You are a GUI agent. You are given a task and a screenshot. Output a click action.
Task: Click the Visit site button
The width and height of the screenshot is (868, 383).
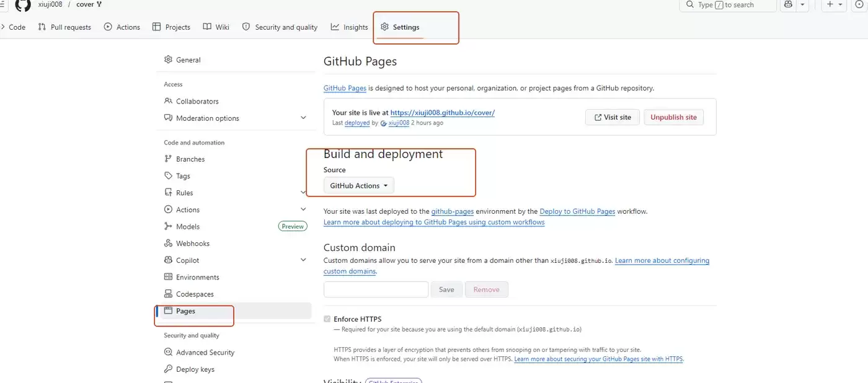613,117
